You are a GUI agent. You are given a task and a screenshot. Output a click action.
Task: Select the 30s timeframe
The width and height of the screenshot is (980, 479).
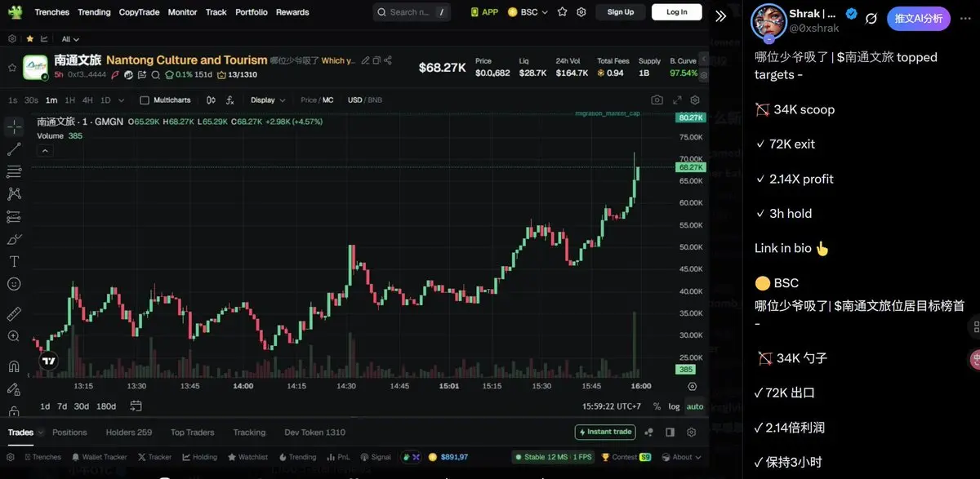click(31, 100)
